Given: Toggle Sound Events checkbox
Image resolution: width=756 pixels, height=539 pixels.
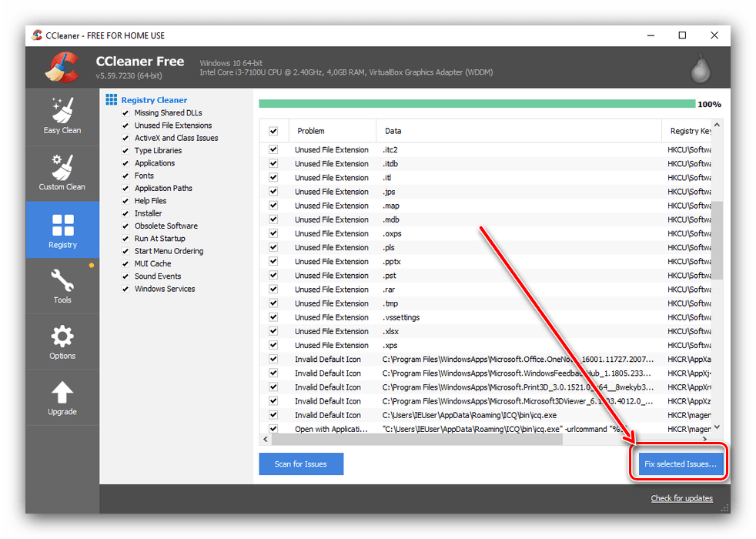Looking at the screenshot, I should click(x=125, y=276).
